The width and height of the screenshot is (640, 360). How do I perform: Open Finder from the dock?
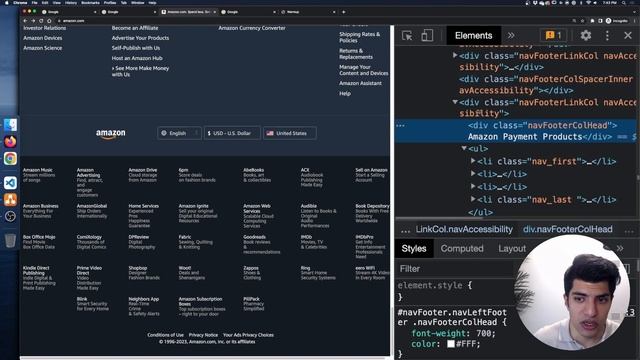(10, 124)
